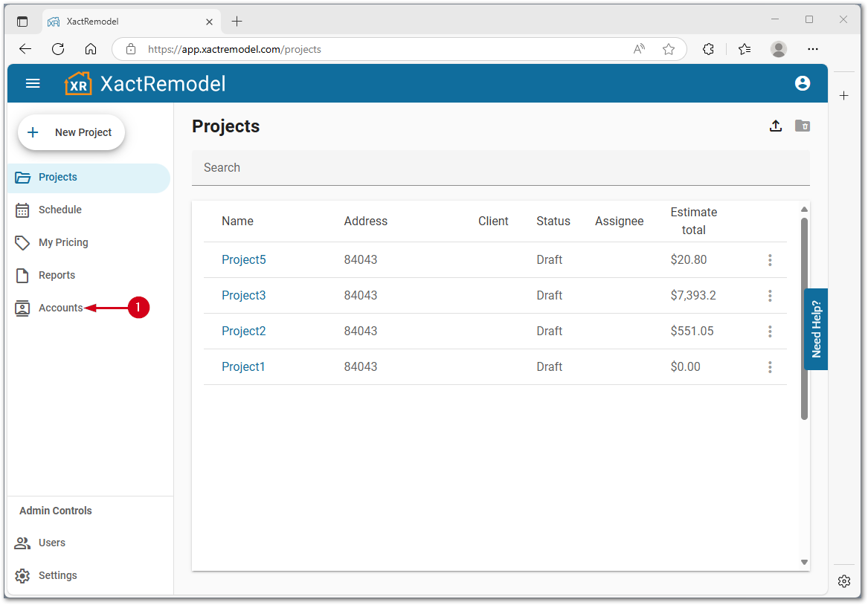Click the projects table scrollbar thumb
This screenshot has width=868, height=605.
(x=804, y=319)
